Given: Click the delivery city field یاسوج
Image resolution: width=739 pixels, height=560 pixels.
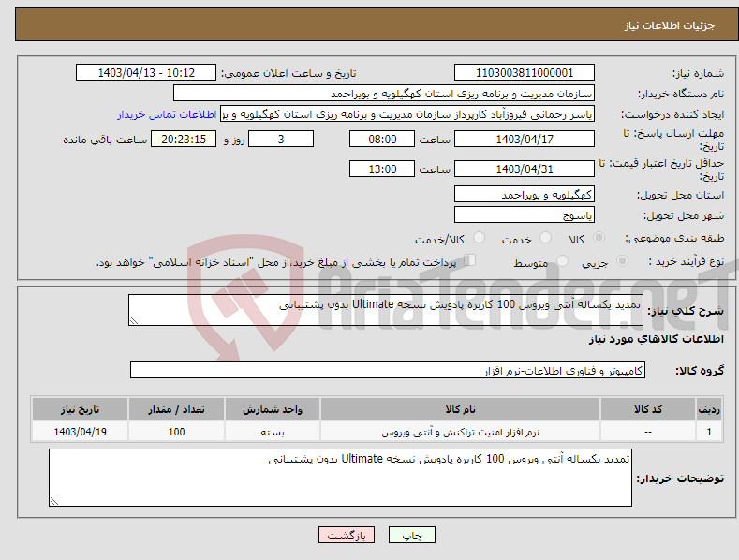Looking at the screenshot, I should 525,215.
